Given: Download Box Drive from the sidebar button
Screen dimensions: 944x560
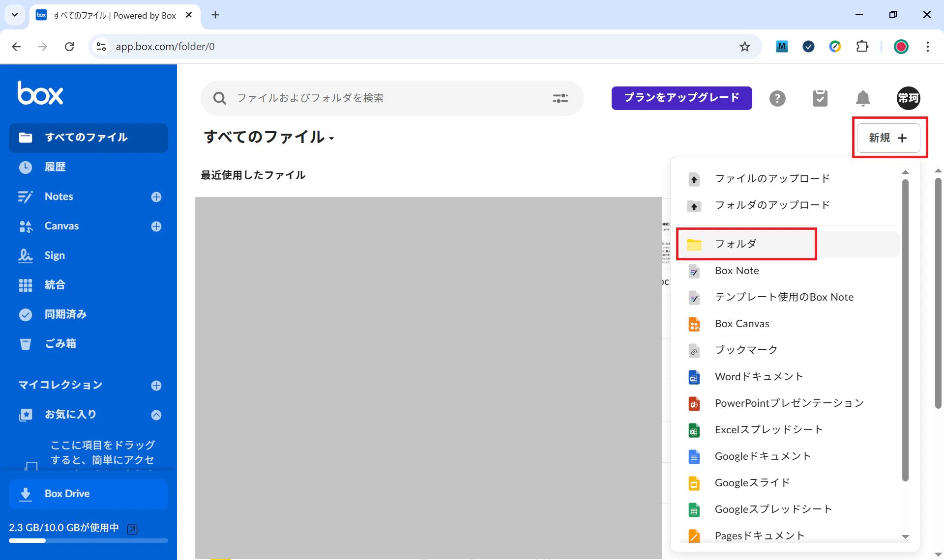Looking at the screenshot, I should coord(88,494).
